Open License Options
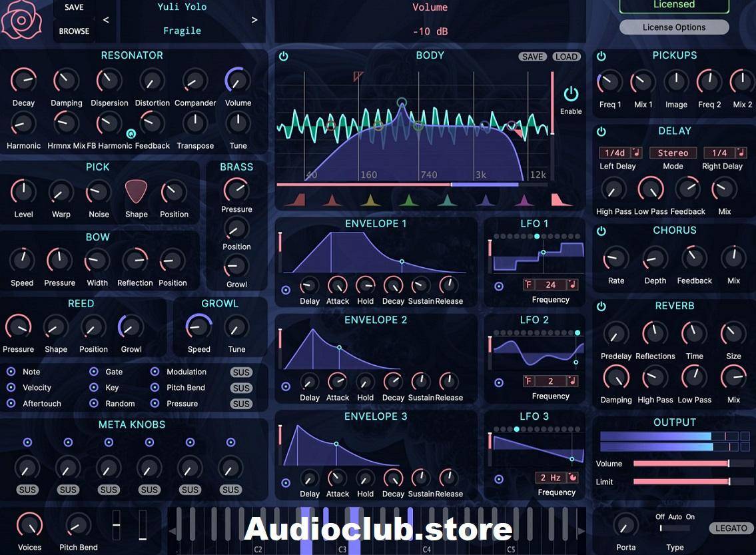Viewport: 756px width, 555px height. [674, 27]
